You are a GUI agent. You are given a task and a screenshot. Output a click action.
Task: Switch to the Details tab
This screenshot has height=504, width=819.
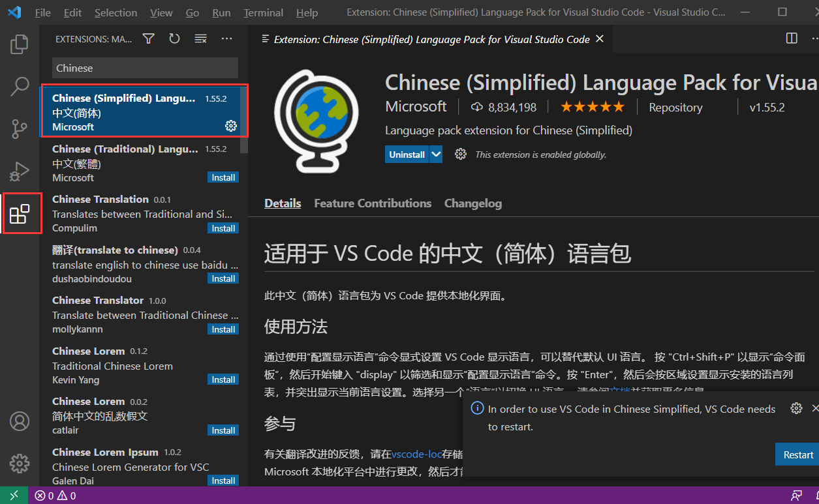coord(283,203)
